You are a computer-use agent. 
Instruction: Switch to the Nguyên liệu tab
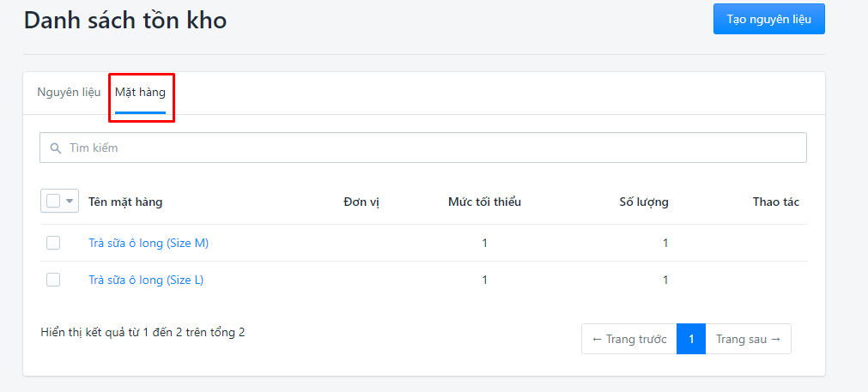69,93
